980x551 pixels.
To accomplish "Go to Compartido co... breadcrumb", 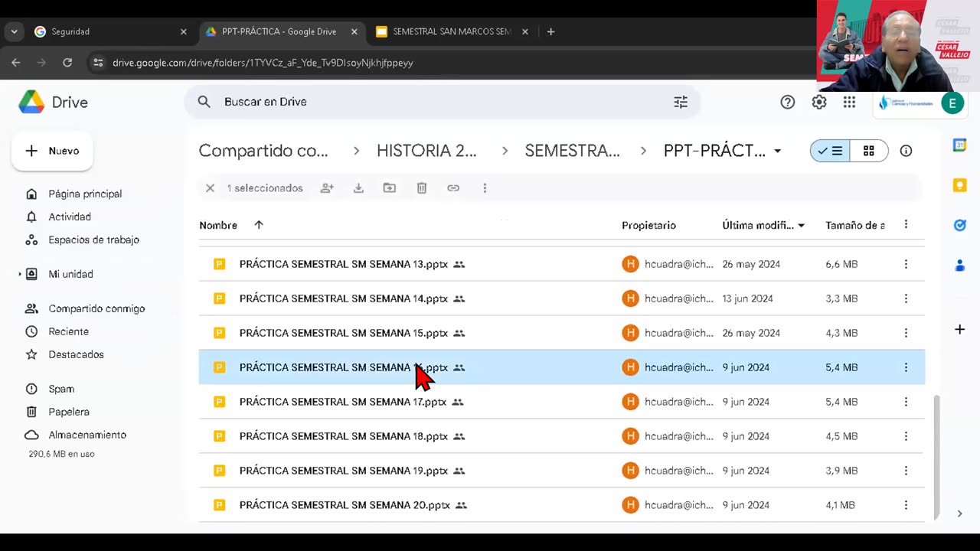I will (263, 151).
